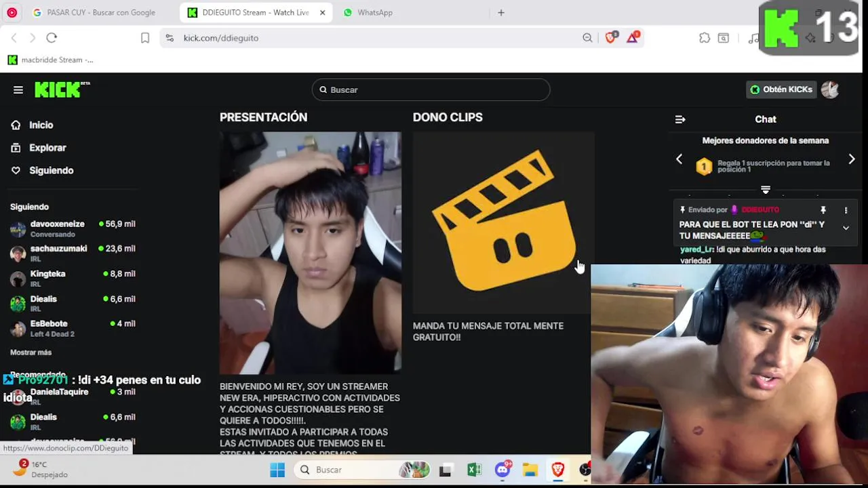Click the pinned red tab icon
This screenshot has width=868, height=488.
pos(12,12)
